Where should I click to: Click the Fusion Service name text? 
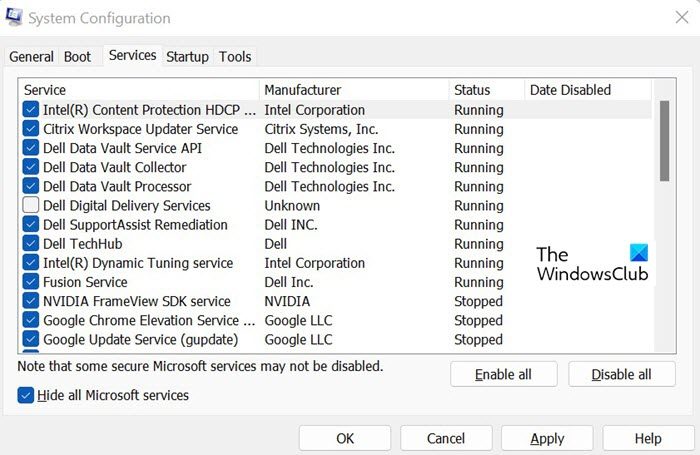(x=85, y=282)
